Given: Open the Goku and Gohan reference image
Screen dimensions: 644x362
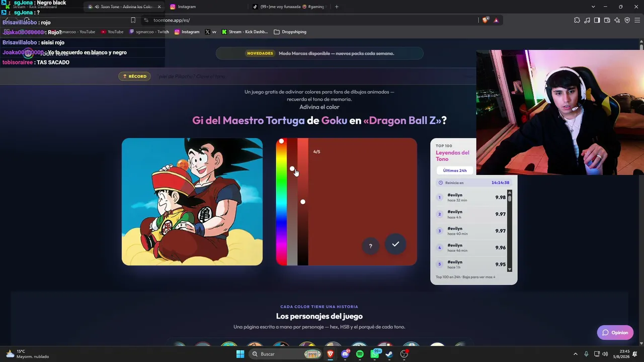Looking at the screenshot, I should pyautogui.click(x=192, y=202).
